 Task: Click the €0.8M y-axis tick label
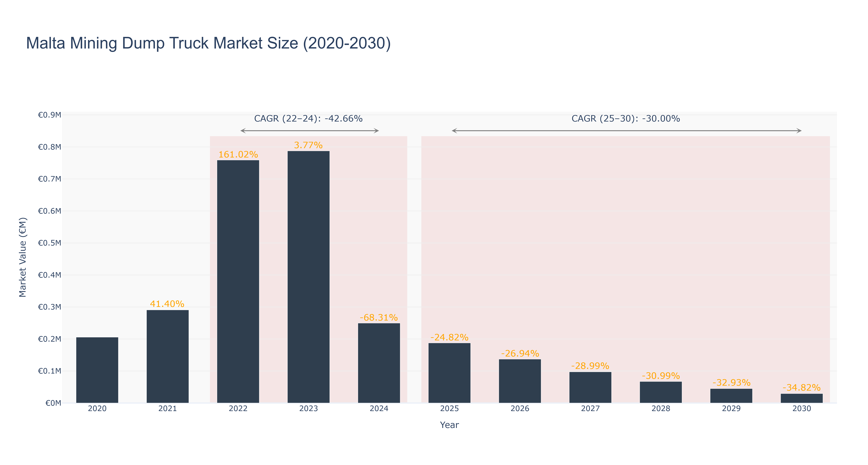click(50, 147)
